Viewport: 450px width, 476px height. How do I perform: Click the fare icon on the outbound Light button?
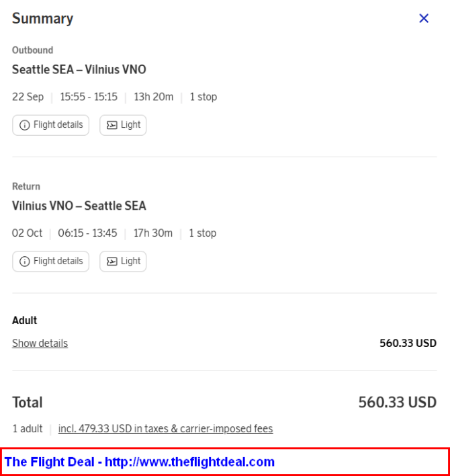(111, 125)
